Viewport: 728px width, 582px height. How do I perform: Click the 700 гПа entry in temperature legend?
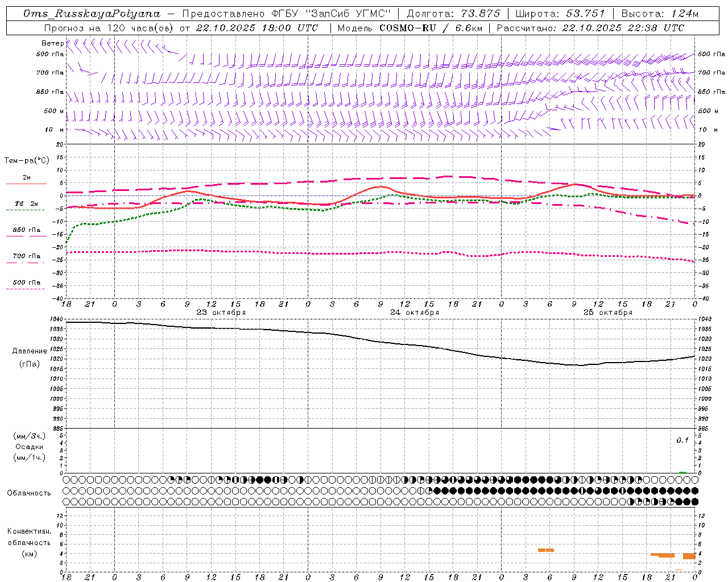(x=26, y=256)
